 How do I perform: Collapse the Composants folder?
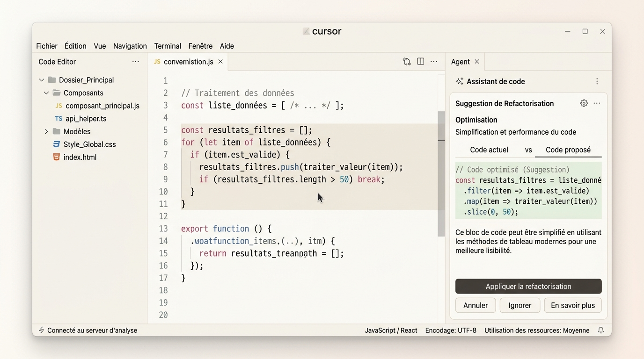(x=46, y=93)
